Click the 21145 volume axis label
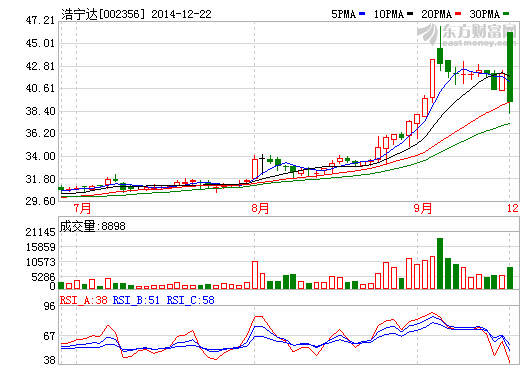Viewport: 520px width, 365px height. [41, 232]
